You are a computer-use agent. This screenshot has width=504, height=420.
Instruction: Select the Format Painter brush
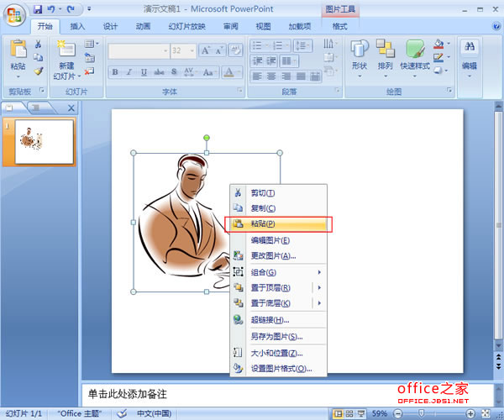(x=39, y=71)
